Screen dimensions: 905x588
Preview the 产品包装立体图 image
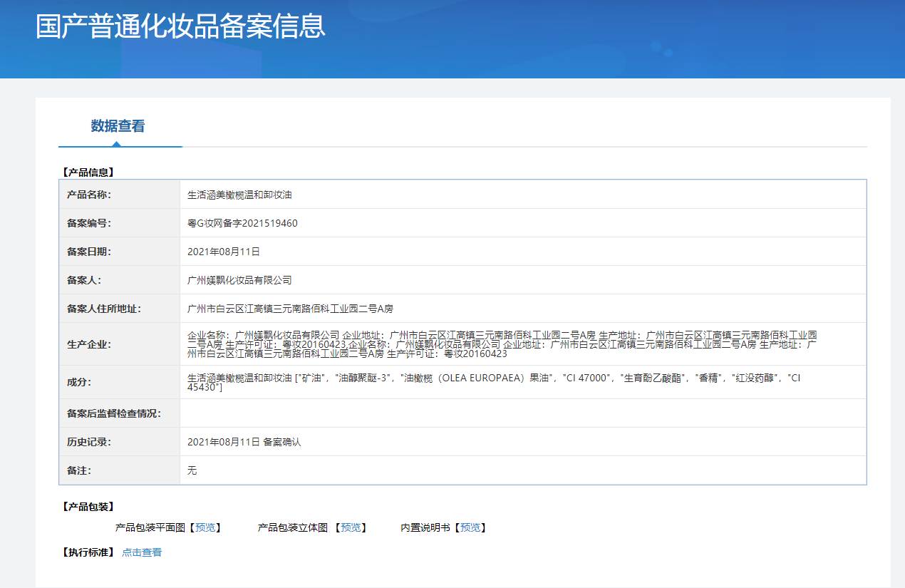(x=351, y=527)
